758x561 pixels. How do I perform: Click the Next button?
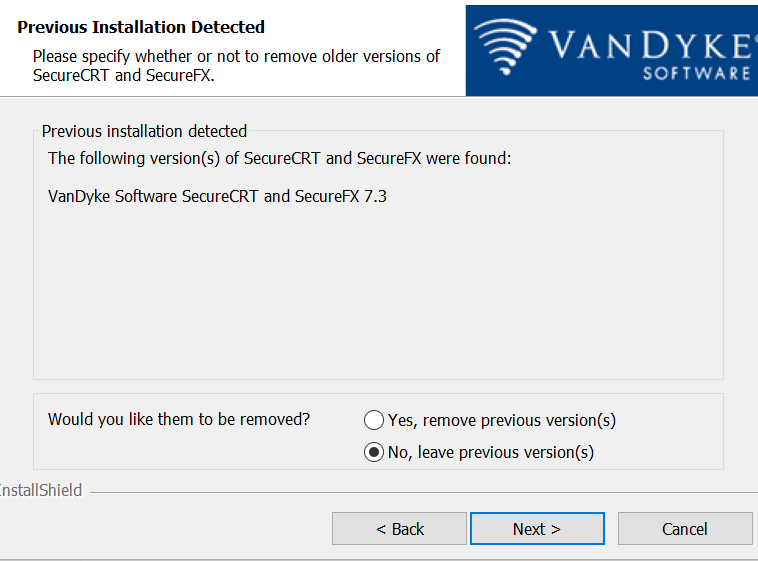click(537, 529)
